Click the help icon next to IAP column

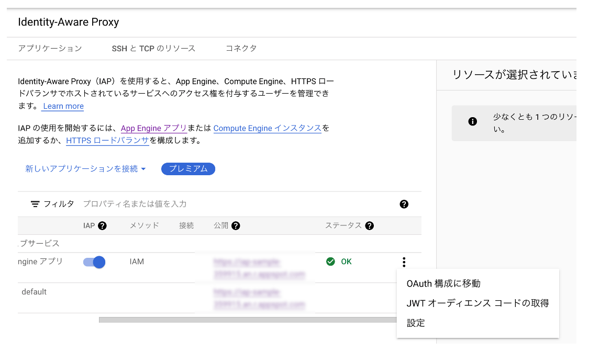102,225
